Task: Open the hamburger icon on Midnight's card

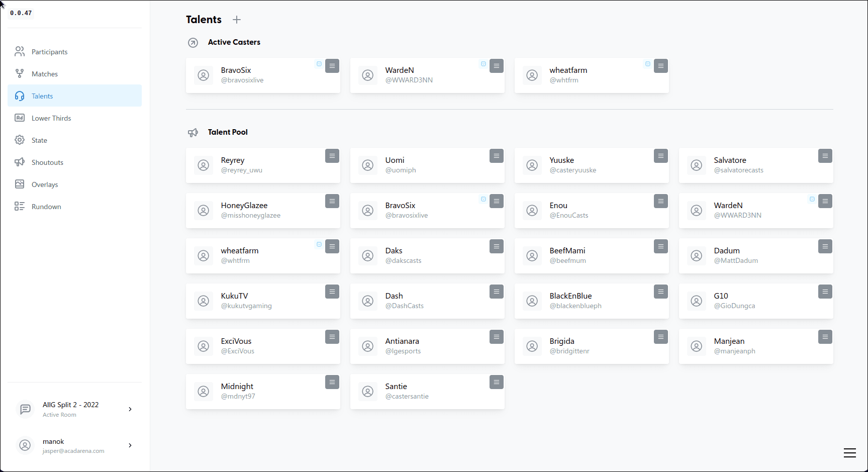Action: pos(332,382)
